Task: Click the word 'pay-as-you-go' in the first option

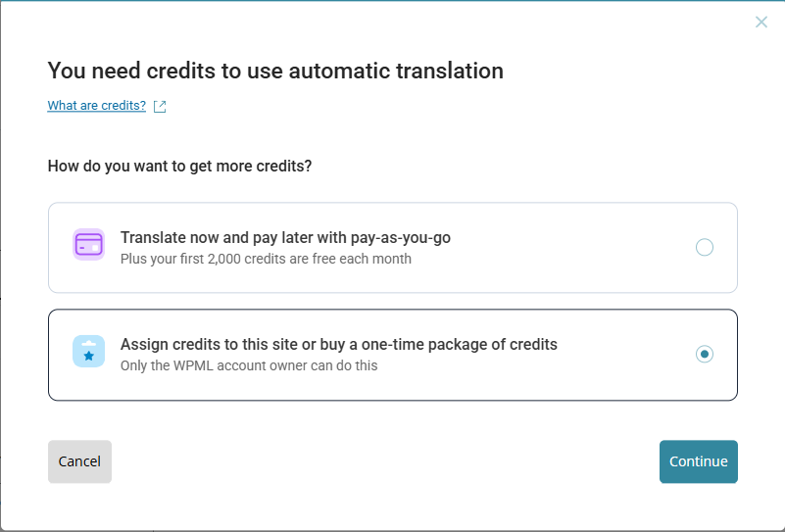Action: (x=404, y=237)
